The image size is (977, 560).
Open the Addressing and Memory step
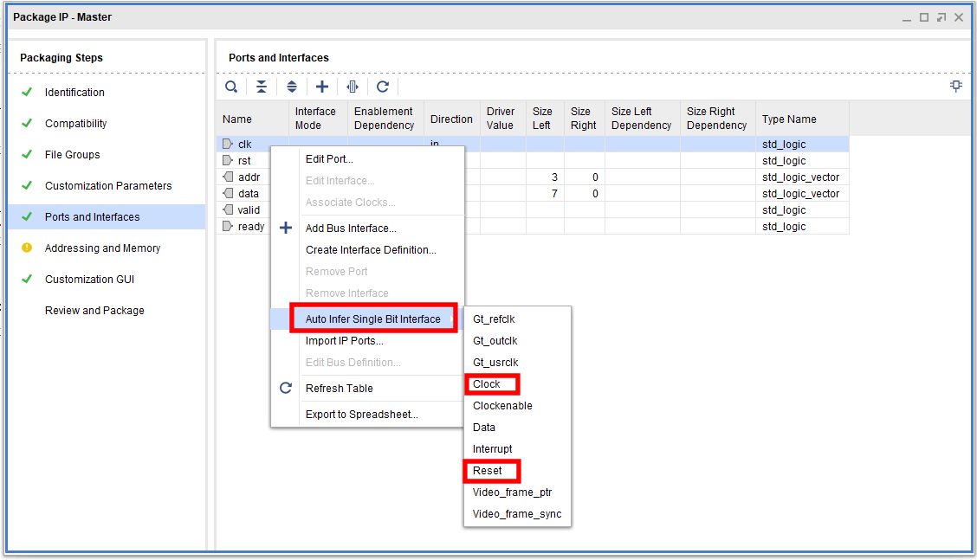(102, 248)
